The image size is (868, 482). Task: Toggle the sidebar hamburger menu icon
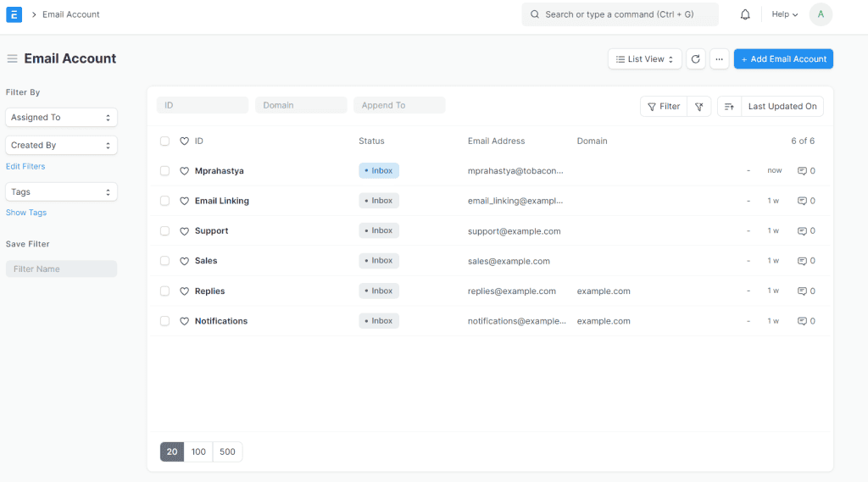coord(12,58)
